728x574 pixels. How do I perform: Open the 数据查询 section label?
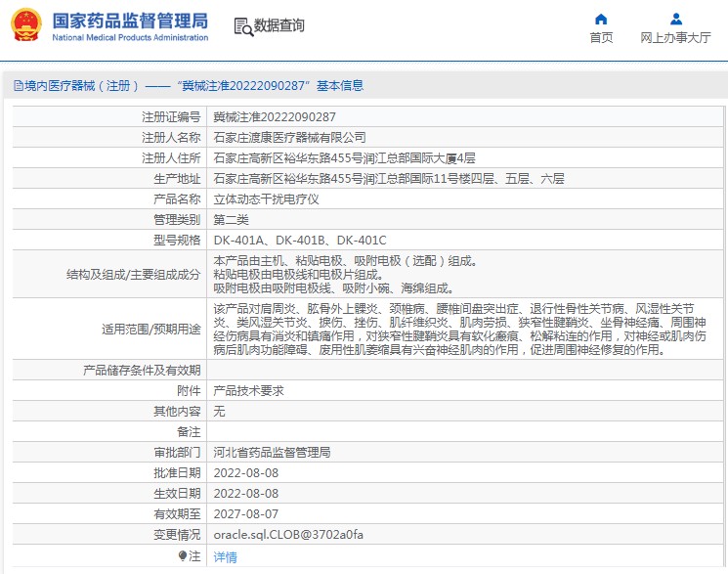279,25
